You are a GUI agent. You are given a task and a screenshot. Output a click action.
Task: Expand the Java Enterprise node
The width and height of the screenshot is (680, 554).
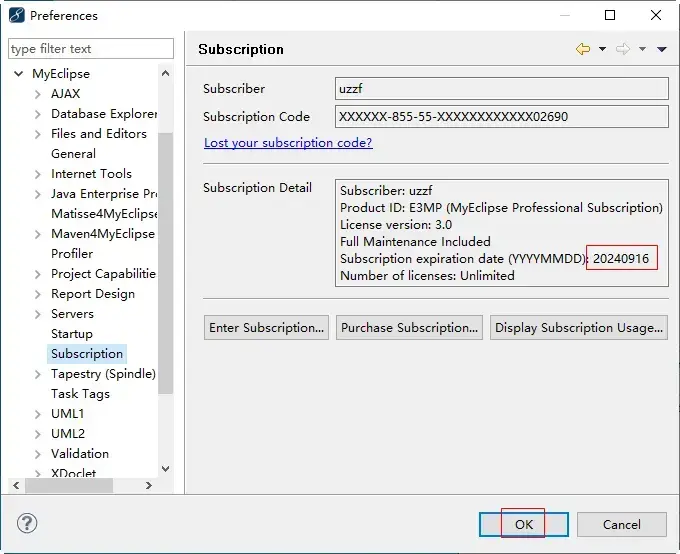tap(38, 194)
